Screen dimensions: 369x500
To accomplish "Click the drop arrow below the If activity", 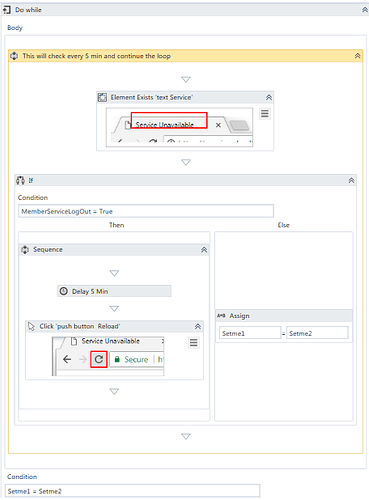I will click(186, 436).
